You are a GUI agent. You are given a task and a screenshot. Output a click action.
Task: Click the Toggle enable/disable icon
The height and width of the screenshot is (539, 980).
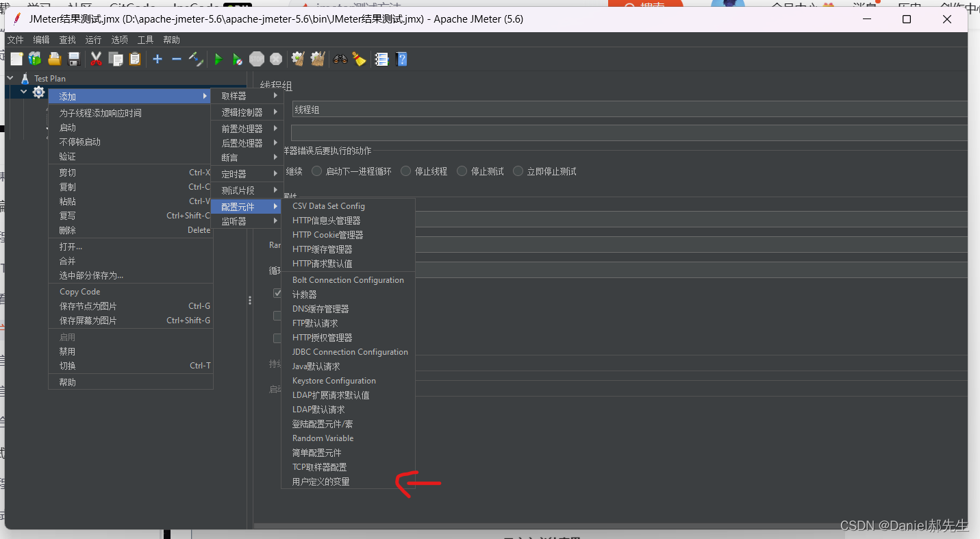click(x=196, y=60)
